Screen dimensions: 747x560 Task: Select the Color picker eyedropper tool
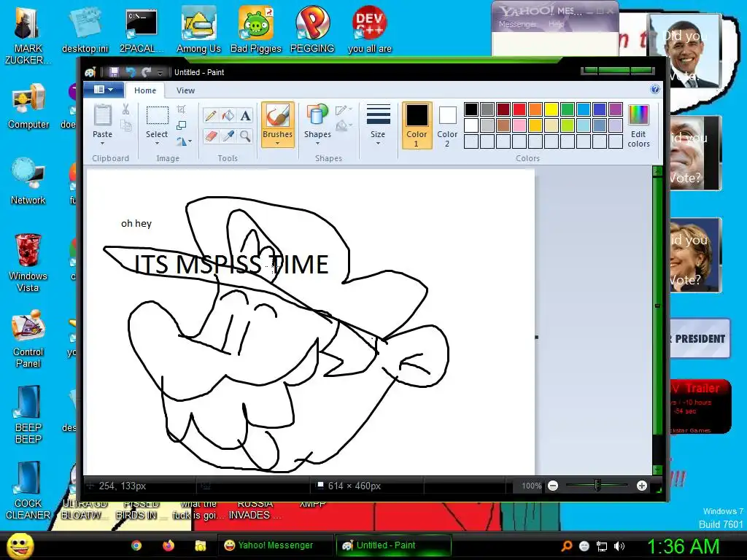pyautogui.click(x=228, y=136)
